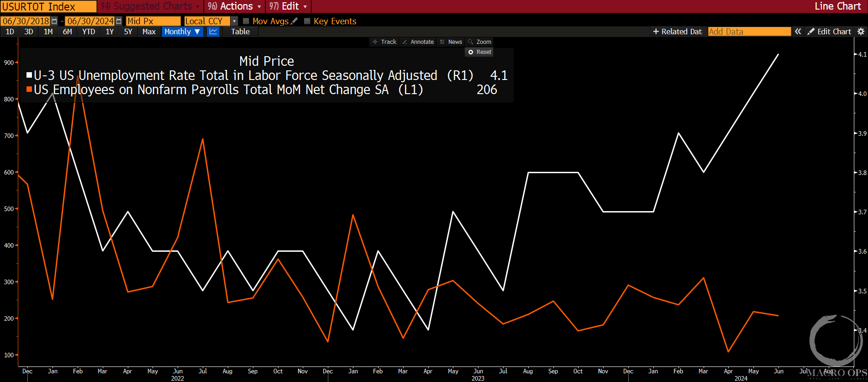The image size is (868, 382).
Task: Select the 3D range tab
Action: (x=29, y=32)
